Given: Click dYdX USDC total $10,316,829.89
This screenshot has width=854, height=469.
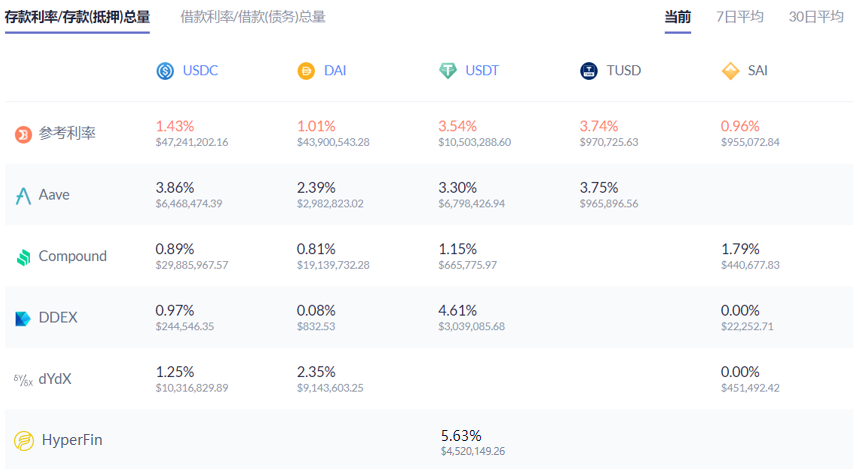Looking at the screenshot, I should tap(192, 388).
